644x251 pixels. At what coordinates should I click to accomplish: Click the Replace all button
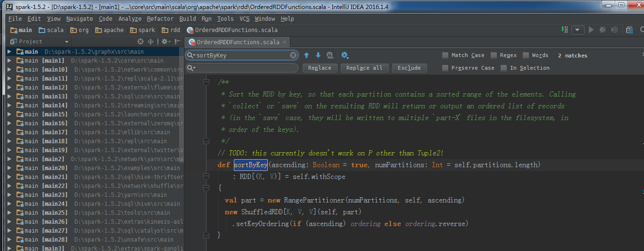coord(364,68)
